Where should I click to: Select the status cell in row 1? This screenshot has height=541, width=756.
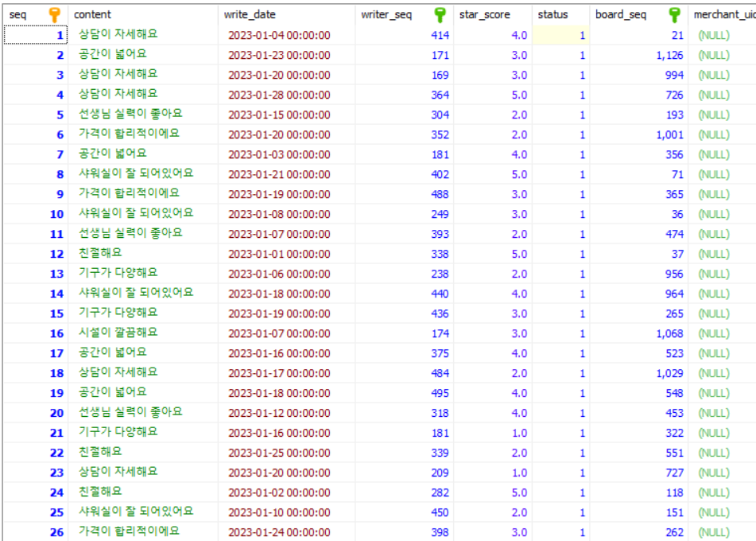(x=560, y=35)
